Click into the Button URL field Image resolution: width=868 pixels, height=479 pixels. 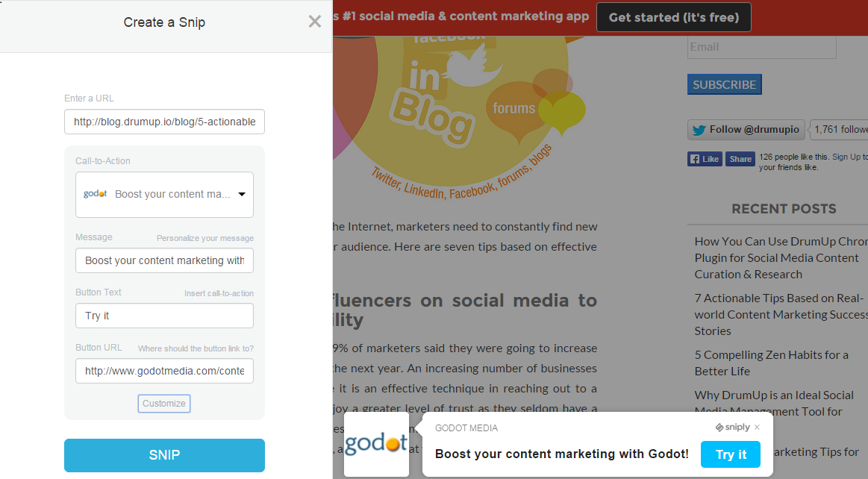(x=164, y=371)
